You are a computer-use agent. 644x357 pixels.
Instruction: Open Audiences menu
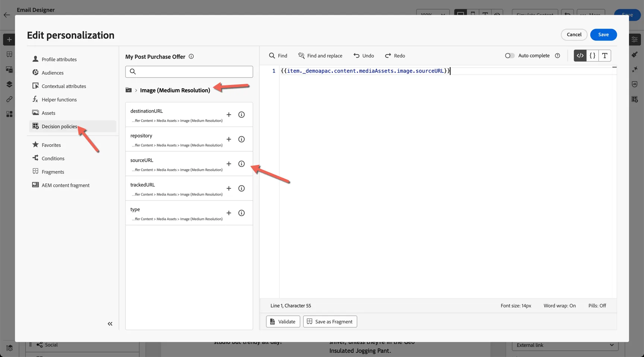point(73,73)
